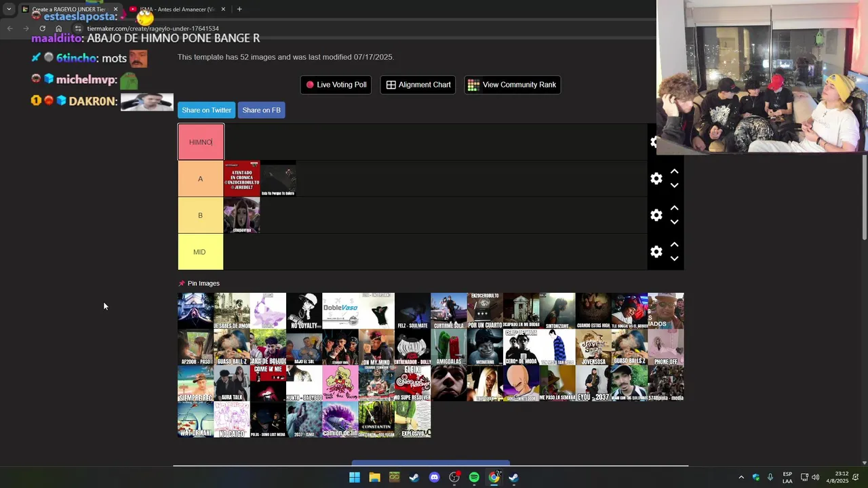Screen dimensions: 868x488
Task: Move tier A row up
Action: click(674, 171)
